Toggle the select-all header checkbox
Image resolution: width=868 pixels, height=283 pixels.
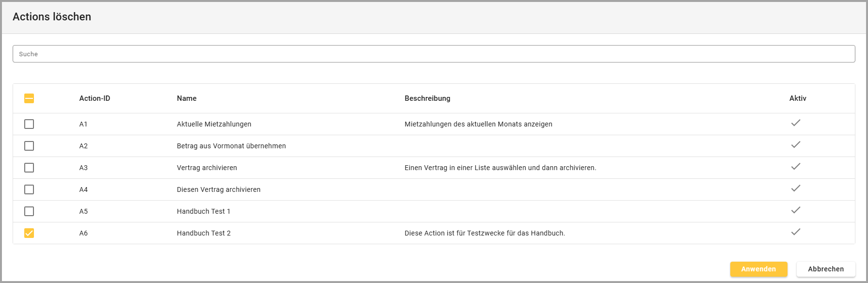tap(29, 98)
